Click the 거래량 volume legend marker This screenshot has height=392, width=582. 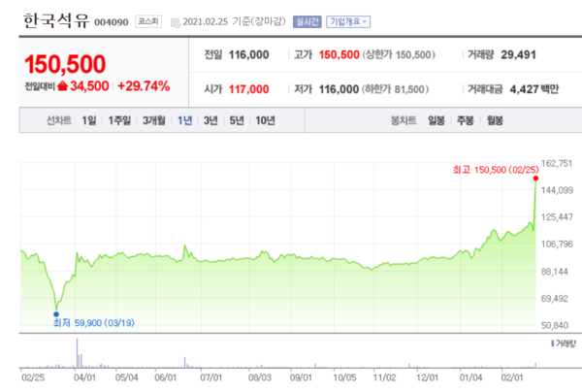click(553, 343)
